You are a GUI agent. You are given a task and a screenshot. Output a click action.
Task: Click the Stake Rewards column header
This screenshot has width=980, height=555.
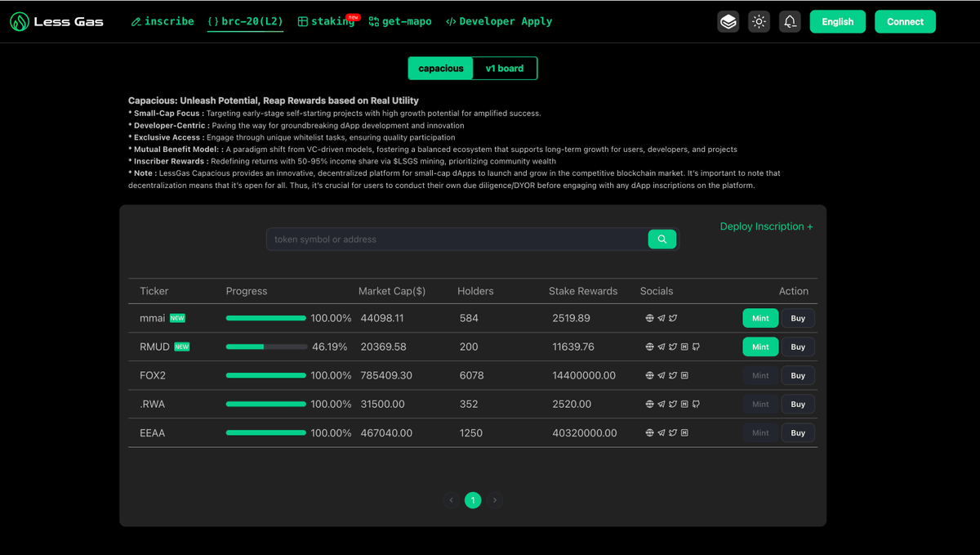pos(583,291)
